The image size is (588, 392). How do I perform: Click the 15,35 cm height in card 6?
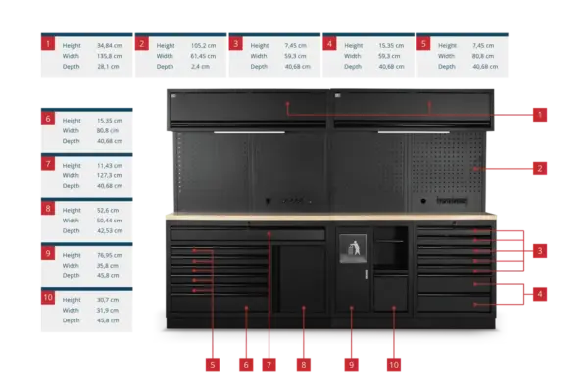tap(110, 121)
